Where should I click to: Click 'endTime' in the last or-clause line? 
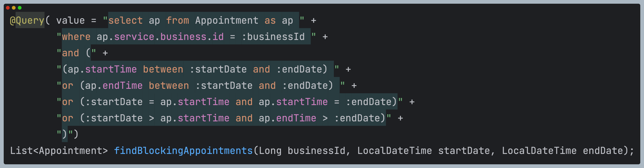click(x=296, y=118)
